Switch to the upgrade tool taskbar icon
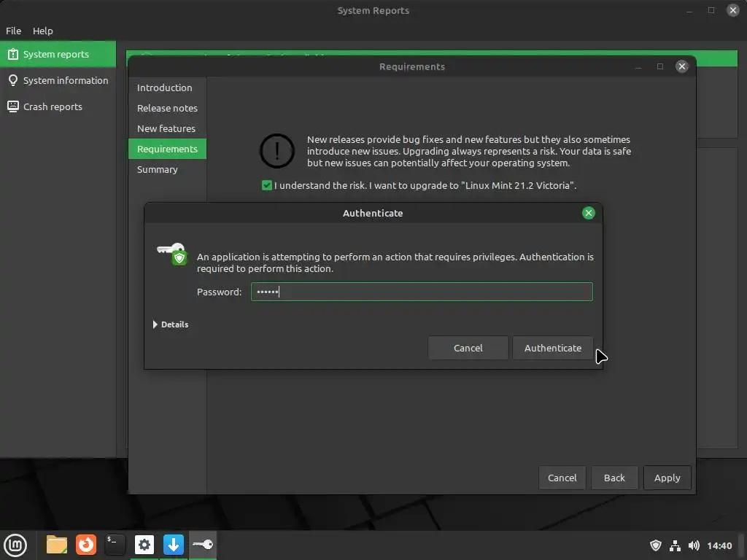The width and height of the screenshot is (747, 560). pos(174,545)
